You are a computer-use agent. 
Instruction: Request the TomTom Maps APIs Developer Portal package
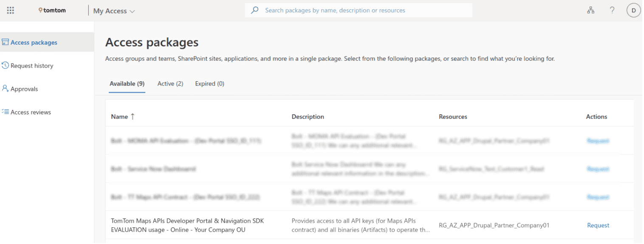[x=598, y=225]
